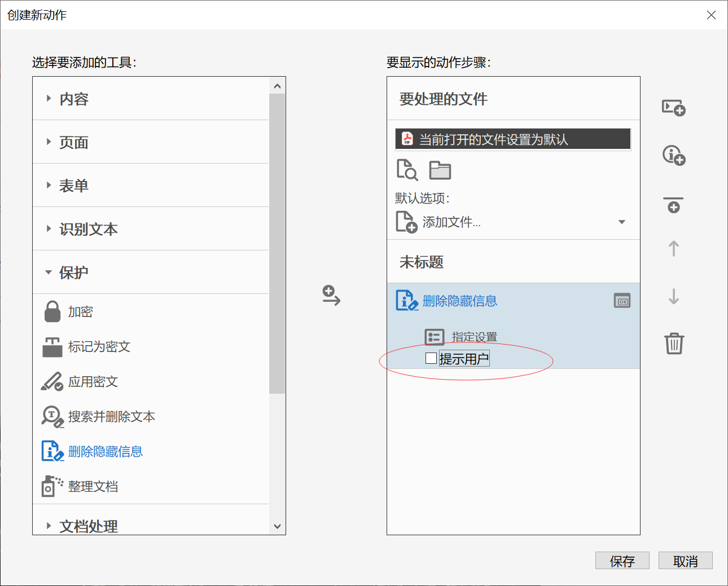This screenshot has width=728, height=586.
Task: Add selected tool to steps with arrow
Action: point(331,296)
